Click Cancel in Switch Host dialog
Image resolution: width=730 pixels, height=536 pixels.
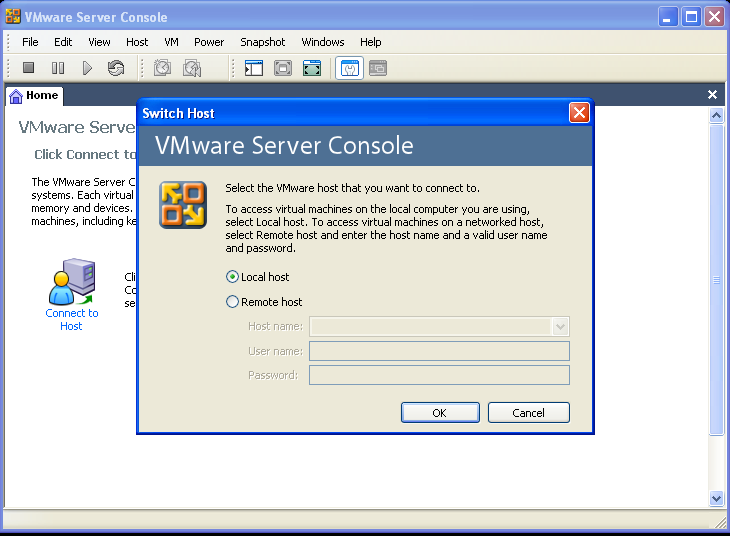coord(528,413)
